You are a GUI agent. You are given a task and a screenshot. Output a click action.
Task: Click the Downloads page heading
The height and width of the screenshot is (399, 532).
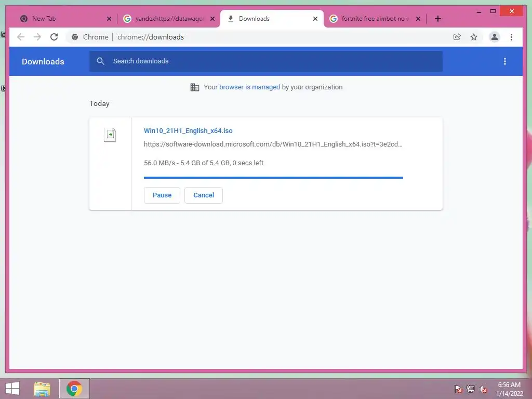coord(43,61)
